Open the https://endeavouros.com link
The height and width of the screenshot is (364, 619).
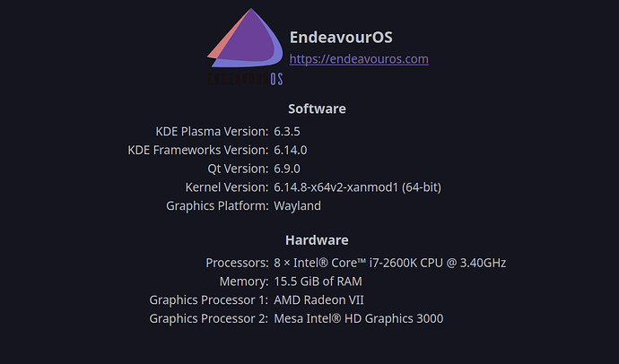point(359,59)
